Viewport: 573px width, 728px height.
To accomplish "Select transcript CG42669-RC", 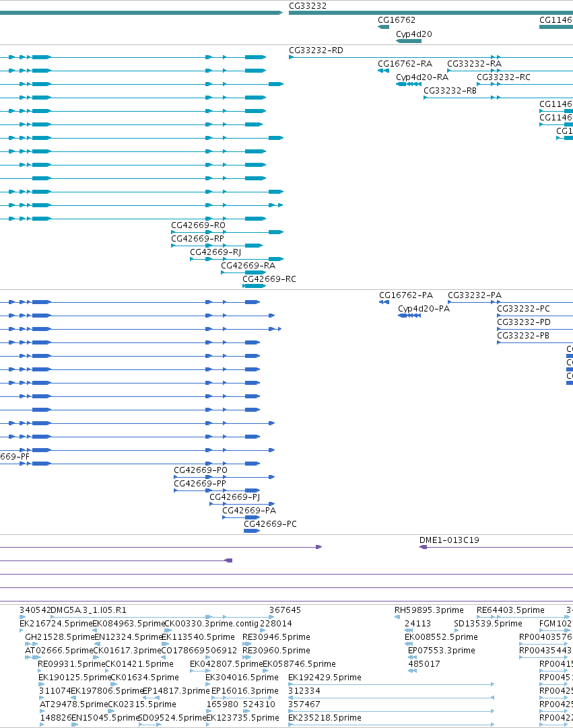I will [254, 286].
